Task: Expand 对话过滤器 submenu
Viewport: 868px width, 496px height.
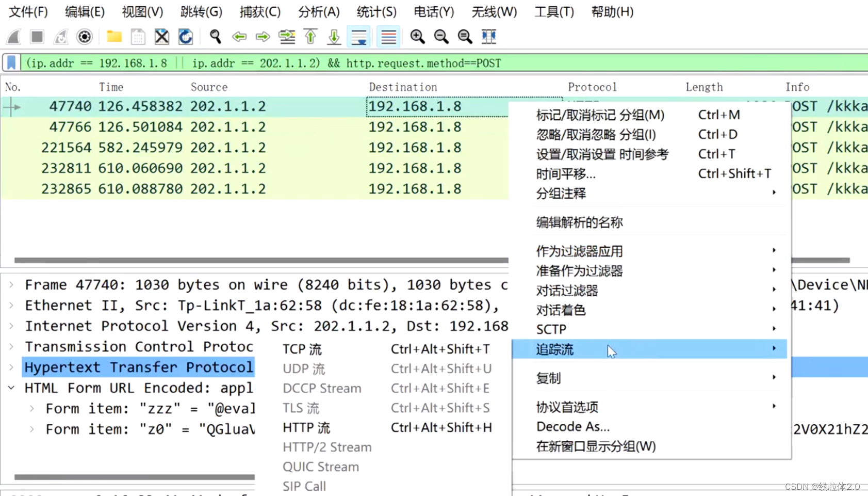Action: [650, 291]
